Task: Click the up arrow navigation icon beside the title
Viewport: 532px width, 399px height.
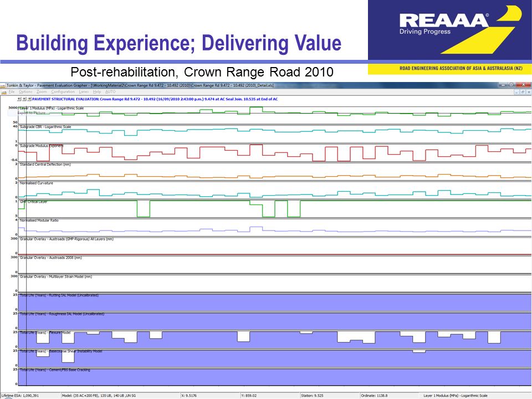Action: (24, 99)
